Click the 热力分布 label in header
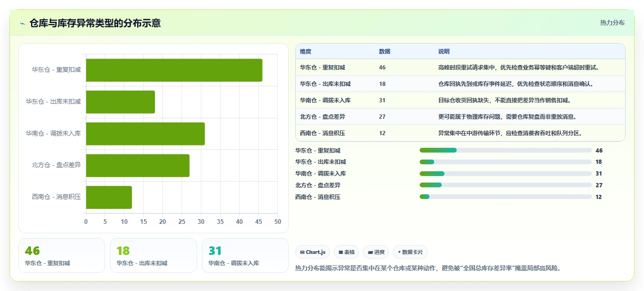 click(612, 23)
